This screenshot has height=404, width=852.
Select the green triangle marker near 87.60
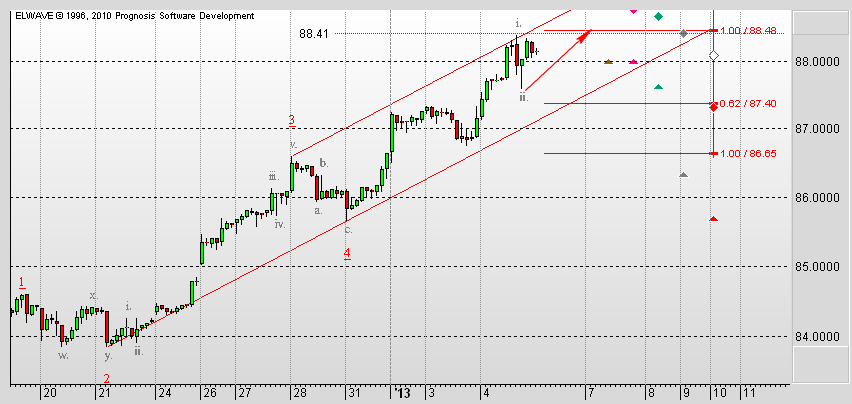659,87
